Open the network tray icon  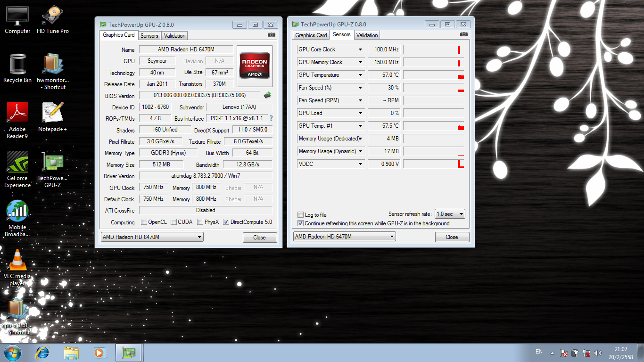click(587, 353)
